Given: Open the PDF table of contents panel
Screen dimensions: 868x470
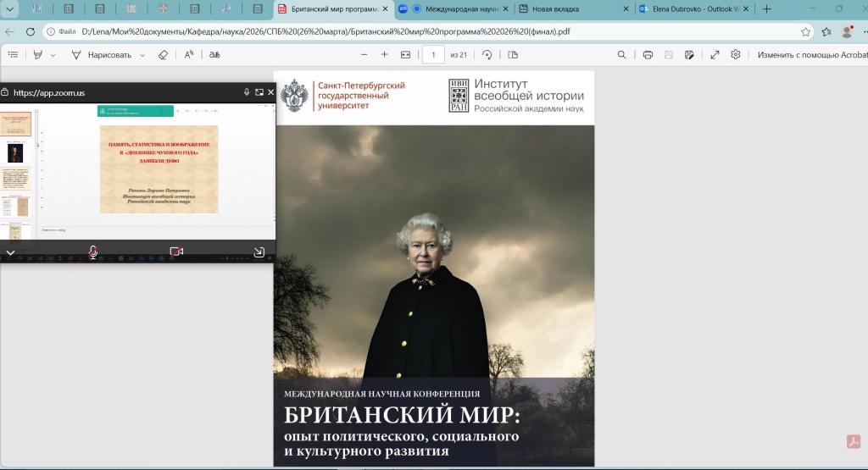Looking at the screenshot, I should point(13,54).
